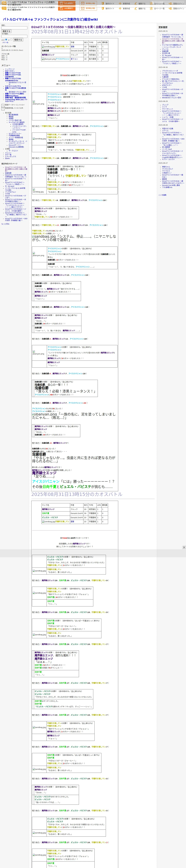186x868 pixels.
Task: Click 新規作成 in the top header row
Action: (124, 4)
